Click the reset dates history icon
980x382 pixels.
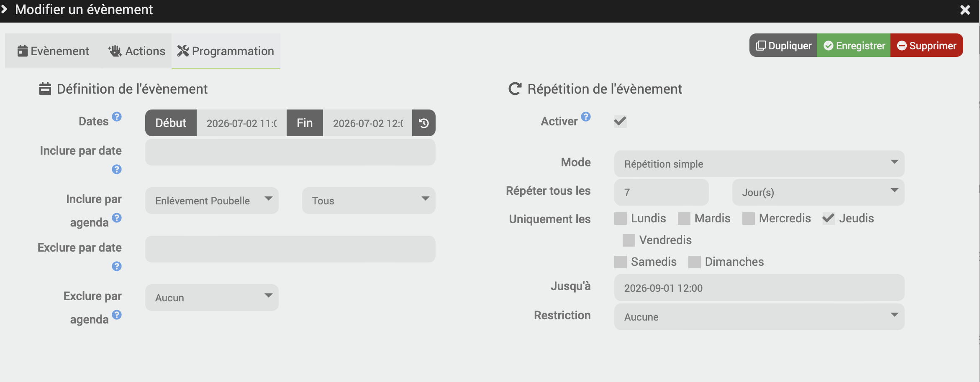[x=423, y=123]
